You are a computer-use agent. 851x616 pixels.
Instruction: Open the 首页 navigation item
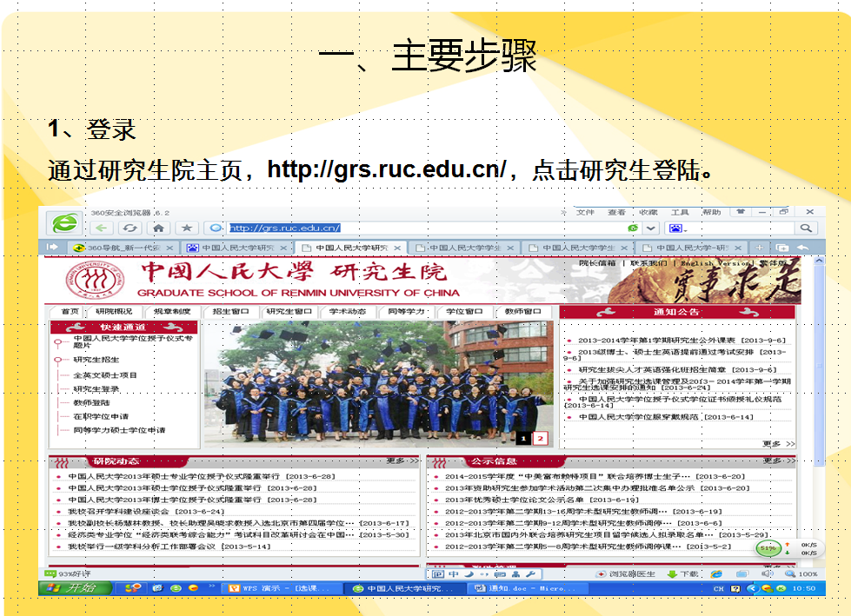coord(70,311)
